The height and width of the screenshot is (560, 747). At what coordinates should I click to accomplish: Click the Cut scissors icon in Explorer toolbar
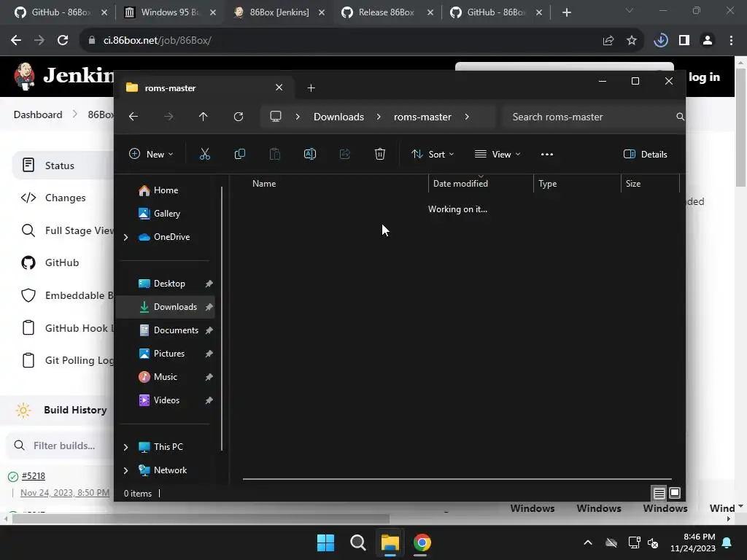point(205,154)
